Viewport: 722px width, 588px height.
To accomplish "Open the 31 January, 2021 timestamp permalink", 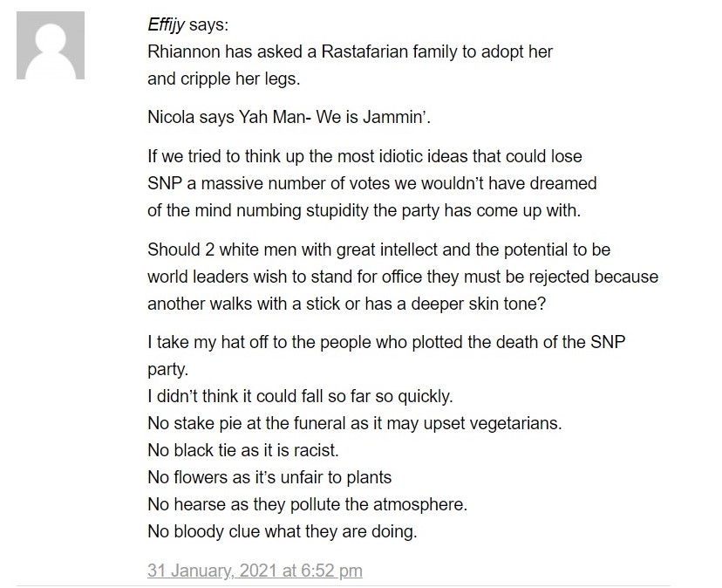I will (255, 571).
